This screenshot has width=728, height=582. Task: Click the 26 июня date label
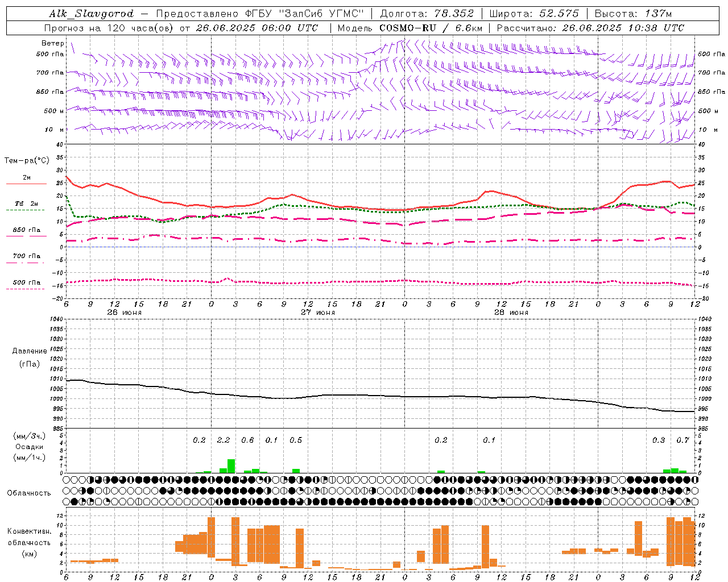click(125, 313)
